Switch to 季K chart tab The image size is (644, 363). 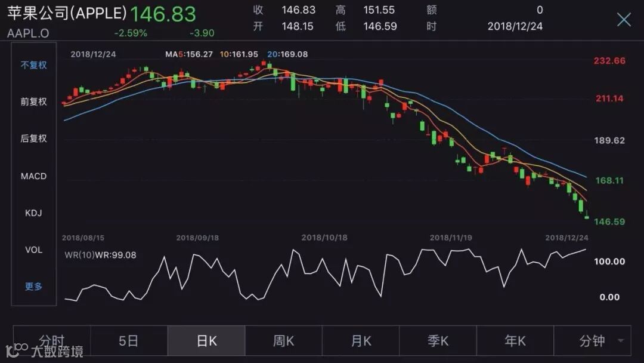click(x=438, y=341)
